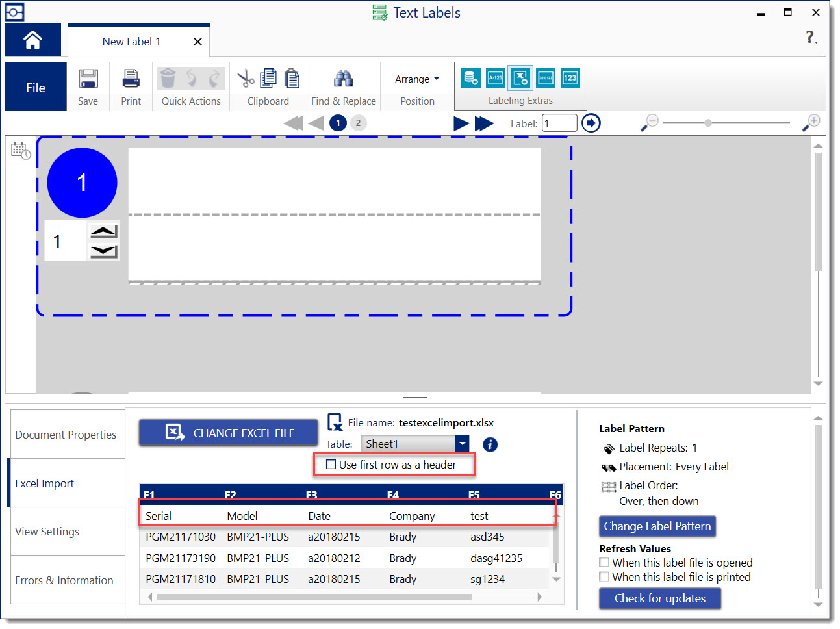Check When this label file is opened
840x629 pixels.
(x=604, y=563)
